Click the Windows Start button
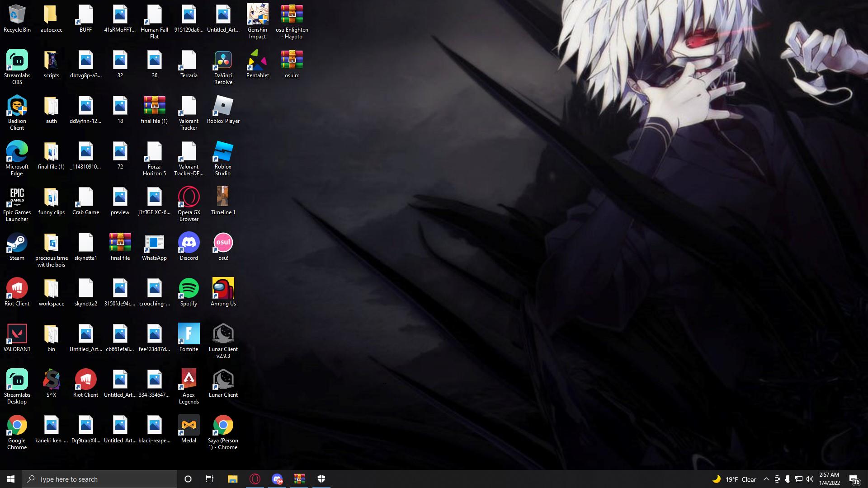Screen dimensions: 868x488 11,479
